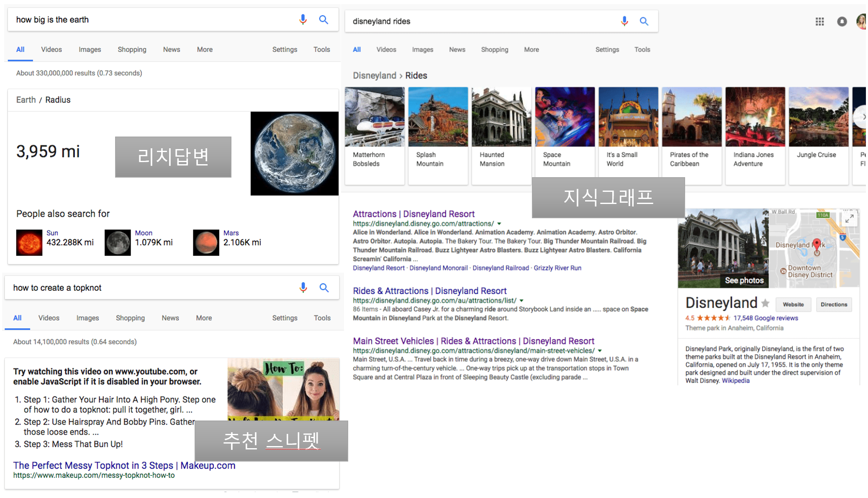Open More menu in disneyland search tabs

coord(532,49)
